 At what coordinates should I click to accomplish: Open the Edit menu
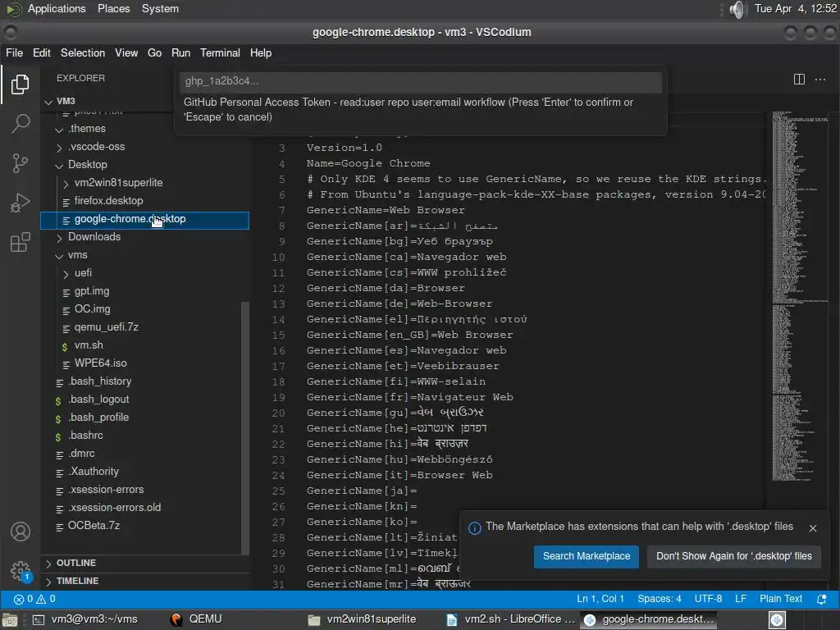click(41, 53)
